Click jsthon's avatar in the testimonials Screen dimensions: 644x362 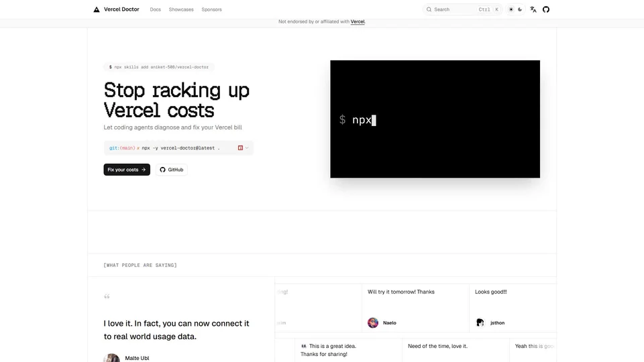point(480,322)
